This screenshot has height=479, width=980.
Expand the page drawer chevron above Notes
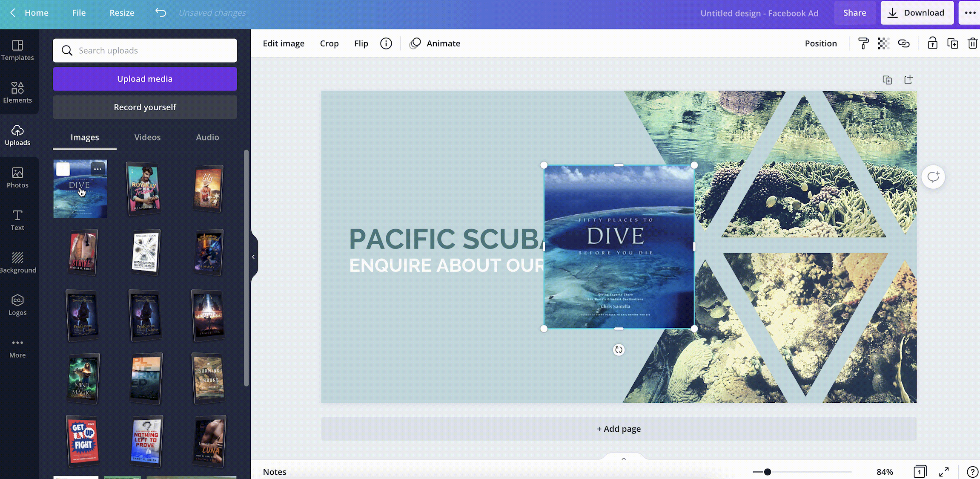point(623,459)
